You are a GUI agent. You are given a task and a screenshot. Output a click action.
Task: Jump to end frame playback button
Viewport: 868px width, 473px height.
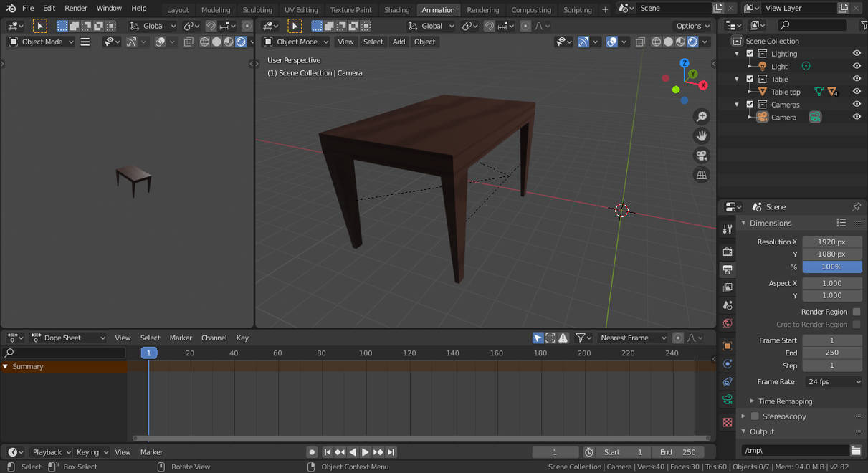pos(391,451)
